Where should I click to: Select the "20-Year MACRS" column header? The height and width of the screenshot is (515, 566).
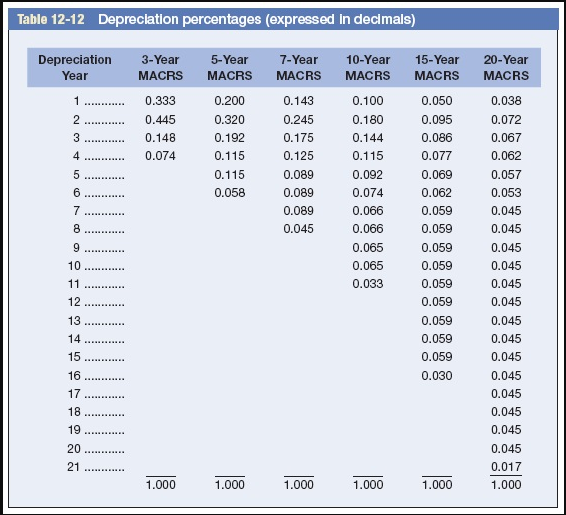pos(506,67)
